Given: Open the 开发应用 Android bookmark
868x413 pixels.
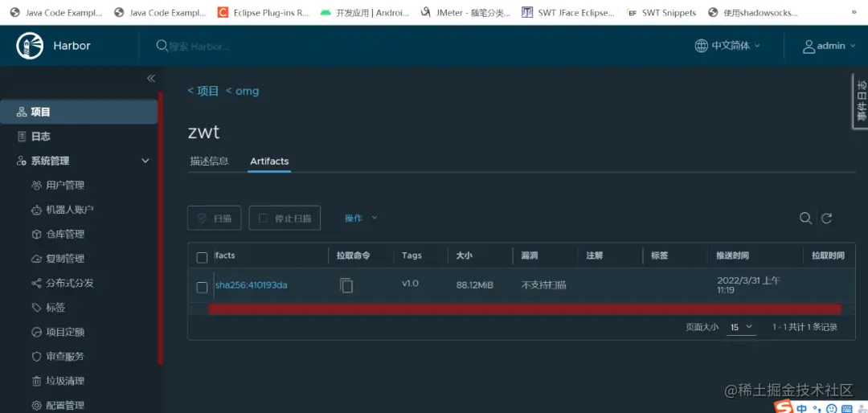Looking at the screenshot, I should click(x=364, y=12).
